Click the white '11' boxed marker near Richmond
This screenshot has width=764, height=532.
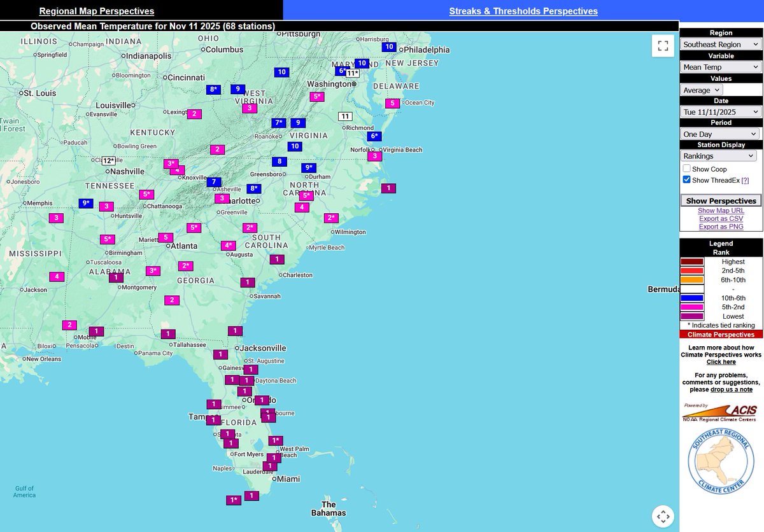[x=346, y=116]
